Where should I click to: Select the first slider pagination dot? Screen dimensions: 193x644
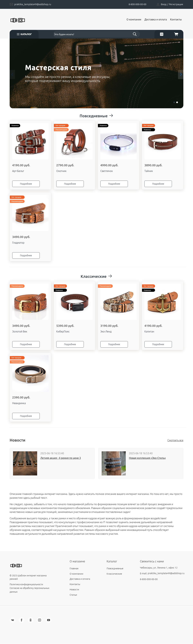tap(174, 102)
